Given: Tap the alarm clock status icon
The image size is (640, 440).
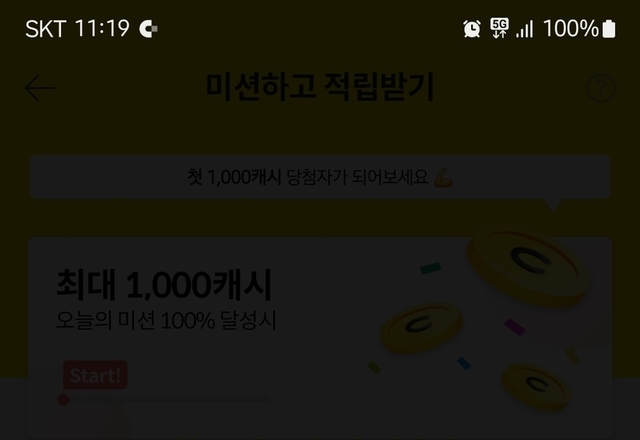Looking at the screenshot, I should (472, 29).
